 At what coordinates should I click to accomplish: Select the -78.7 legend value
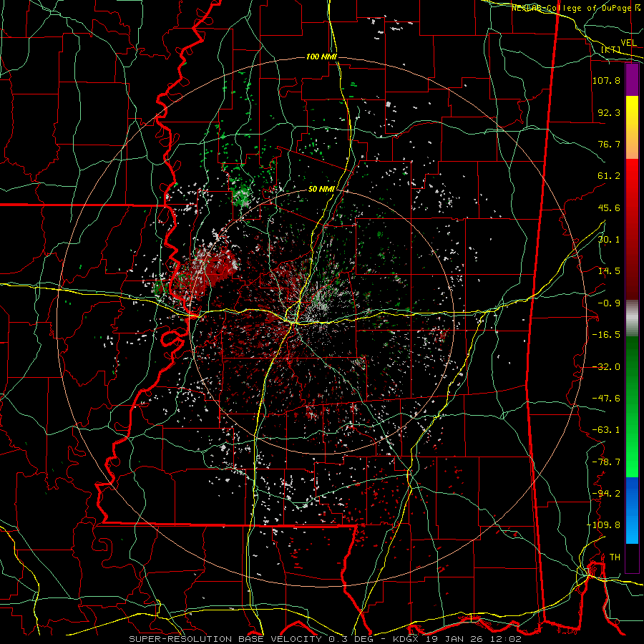pyautogui.click(x=606, y=462)
